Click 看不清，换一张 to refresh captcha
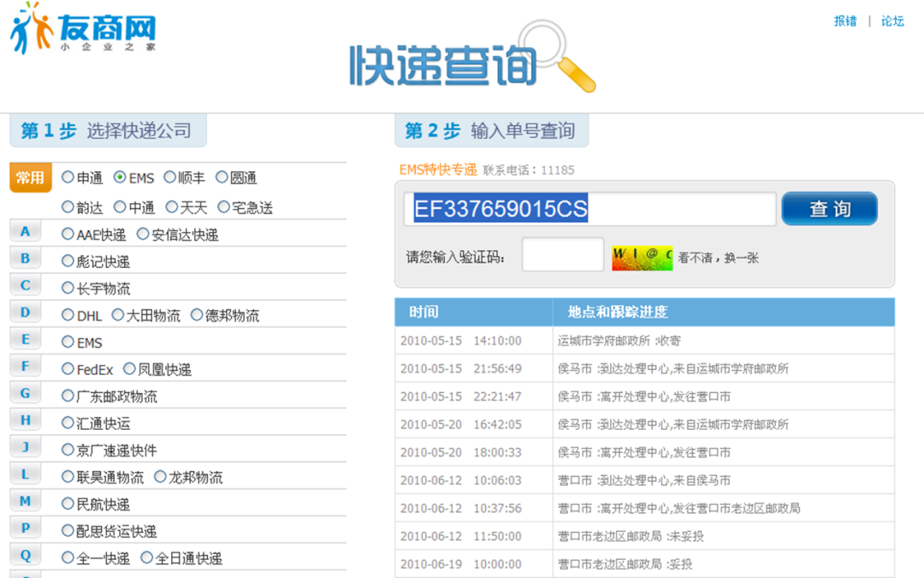The image size is (924, 578). [719, 258]
